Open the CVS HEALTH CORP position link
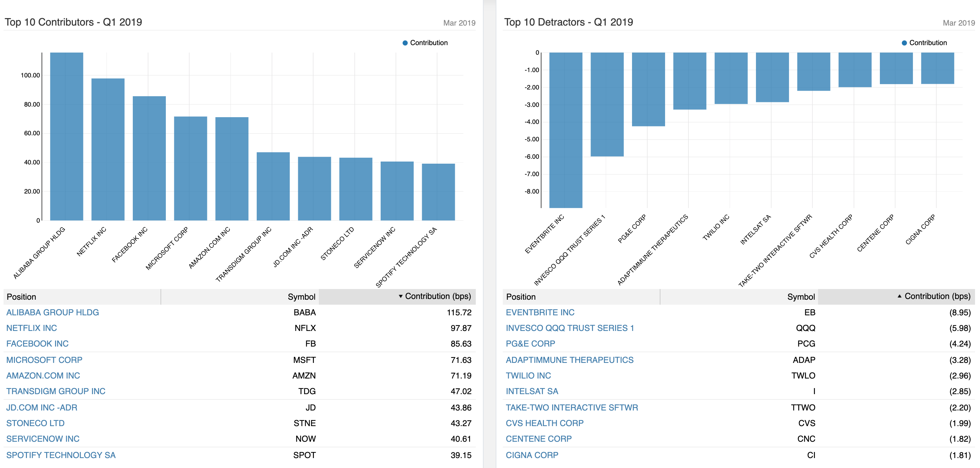The width and height of the screenshot is (980, 468). 544,423
